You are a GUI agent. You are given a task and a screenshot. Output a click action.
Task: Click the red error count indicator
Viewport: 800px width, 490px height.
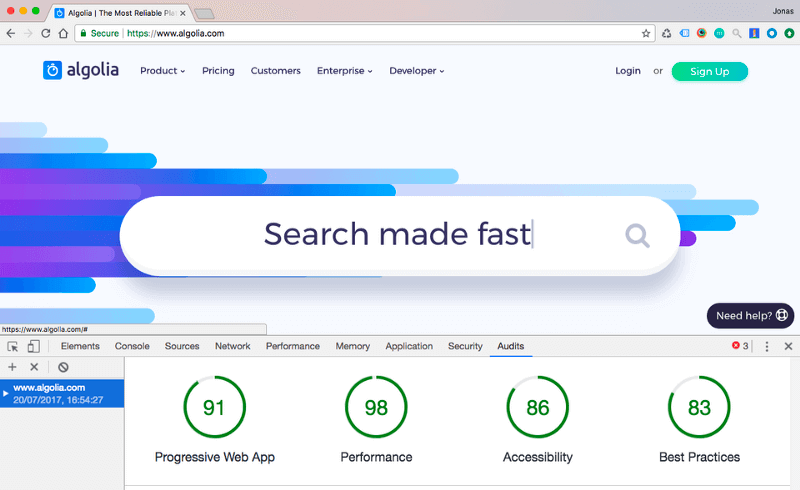tap(740, 346)
